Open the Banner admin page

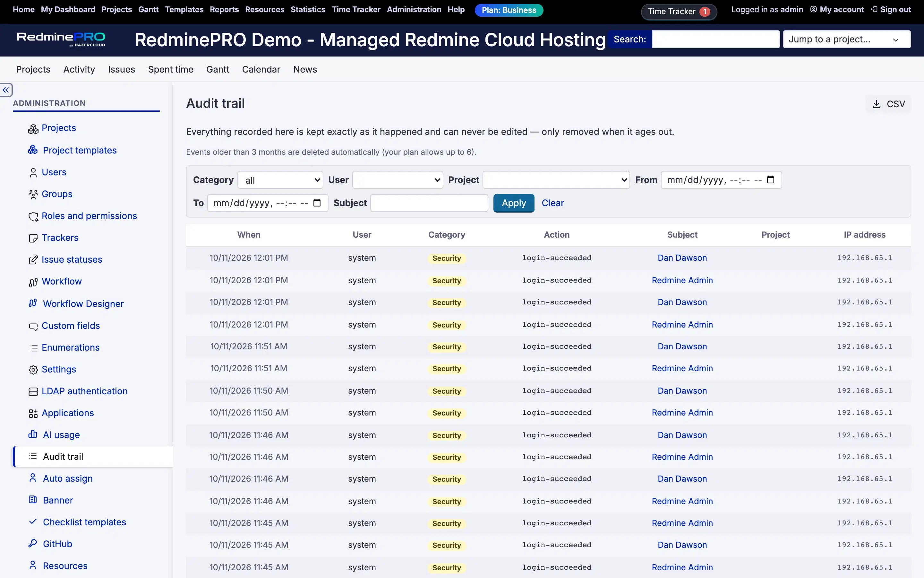(x=58, y=500)
